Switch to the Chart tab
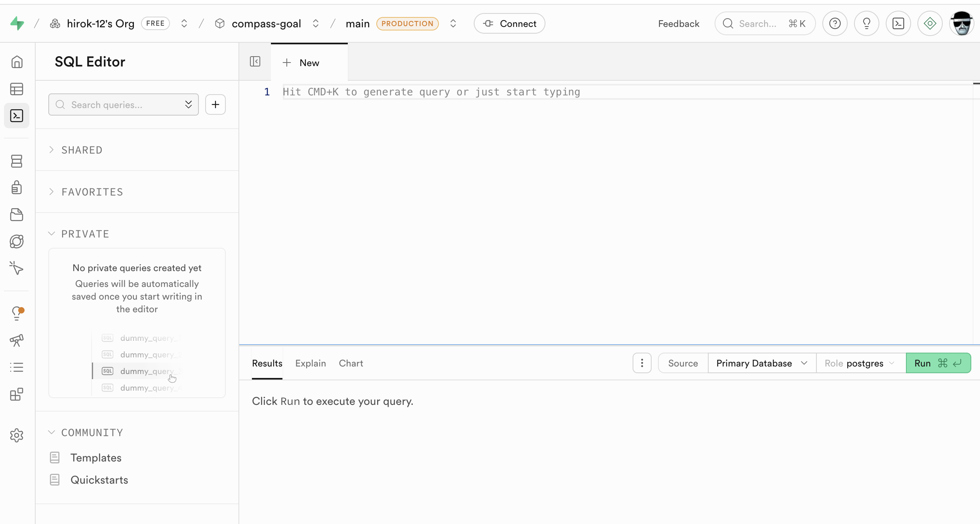This screenshot has width=980, height=524. pos(351,363)
